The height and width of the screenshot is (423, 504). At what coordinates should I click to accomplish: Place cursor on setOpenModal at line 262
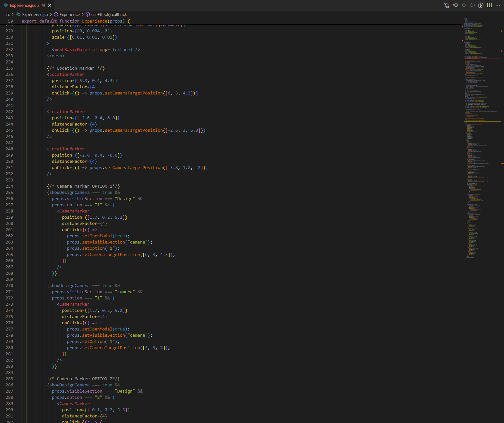click(x=97, y=236)
